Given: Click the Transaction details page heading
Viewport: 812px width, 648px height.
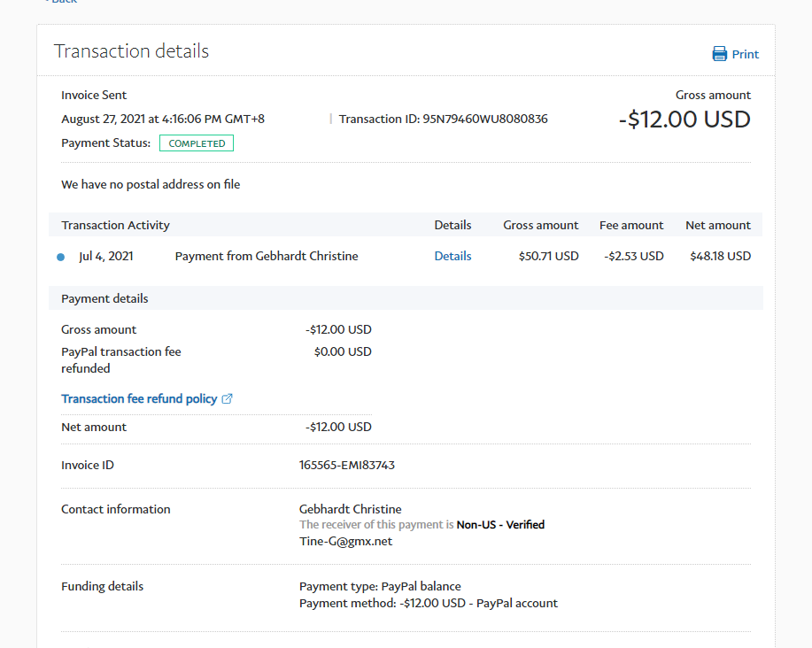Looking at the screenshot, I should click(131, 51).
